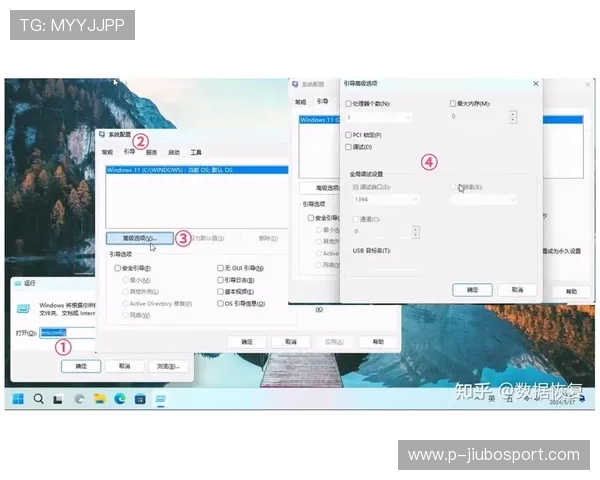Click the Run app icon on the taskbar
Image resolution: width=600 pixels, height=480 pixels.
pos(160,398)
